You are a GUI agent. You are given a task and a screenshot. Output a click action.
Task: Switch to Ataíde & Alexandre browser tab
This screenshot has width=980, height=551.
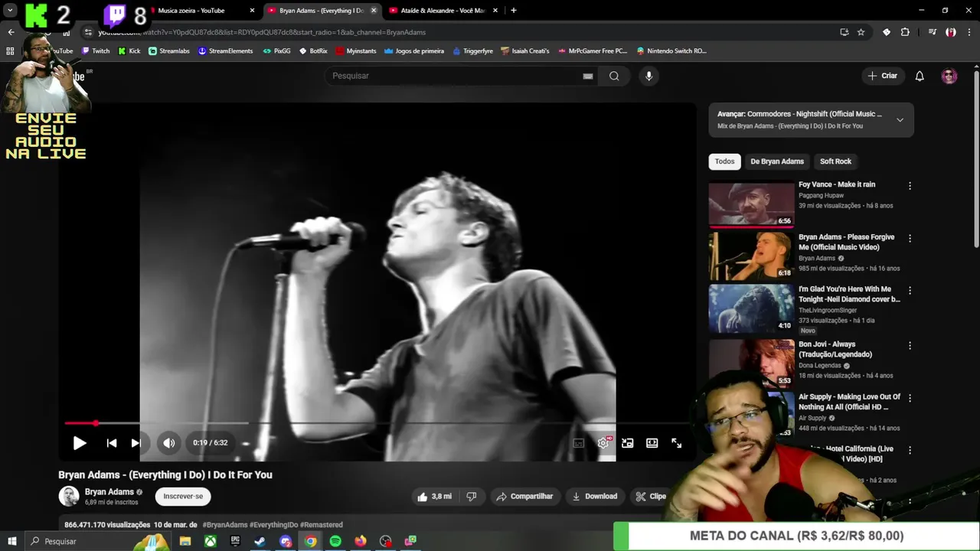(x=444, y=11)
